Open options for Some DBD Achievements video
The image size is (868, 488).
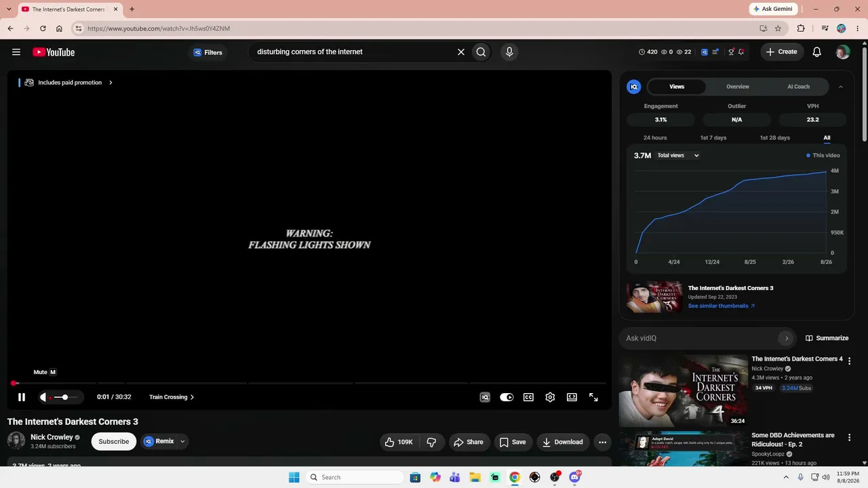coord(849,438)
